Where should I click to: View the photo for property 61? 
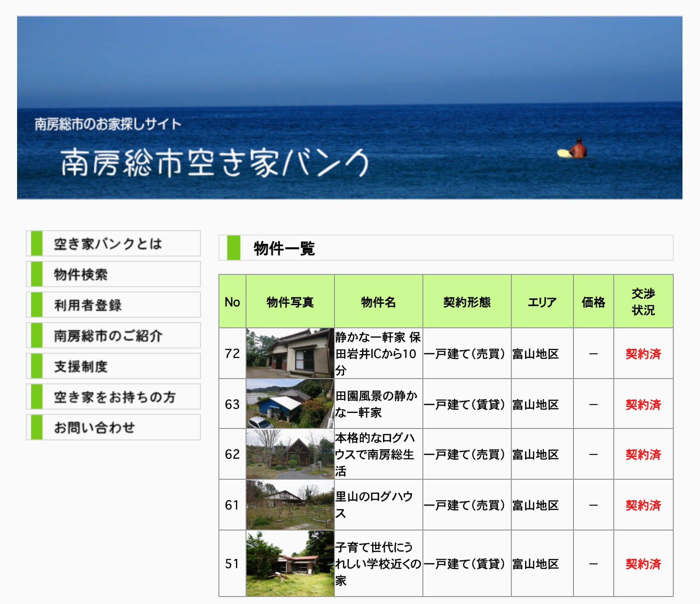[290, 505]
